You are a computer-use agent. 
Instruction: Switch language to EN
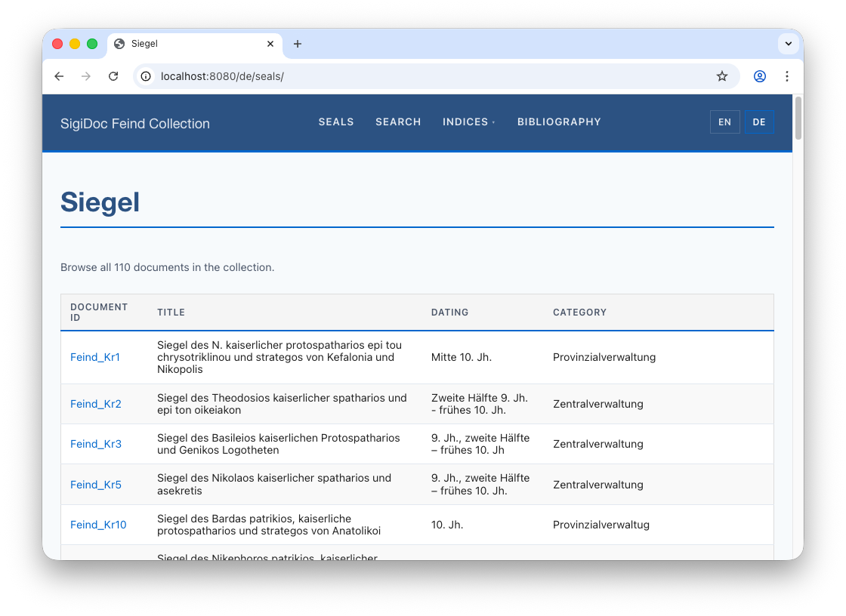(724, 122)
